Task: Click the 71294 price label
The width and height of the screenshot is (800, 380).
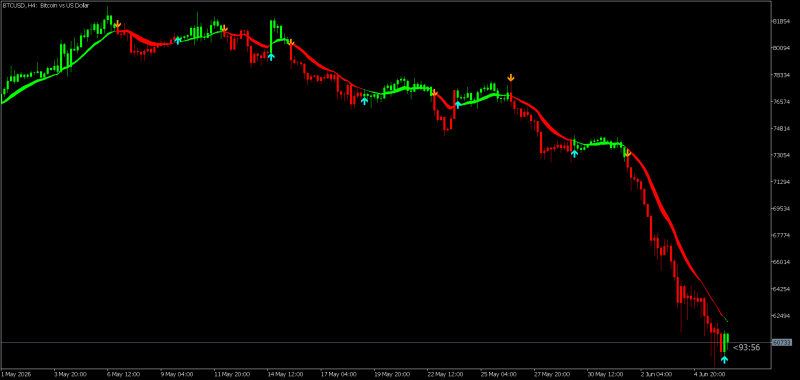Action: point(782,182)
